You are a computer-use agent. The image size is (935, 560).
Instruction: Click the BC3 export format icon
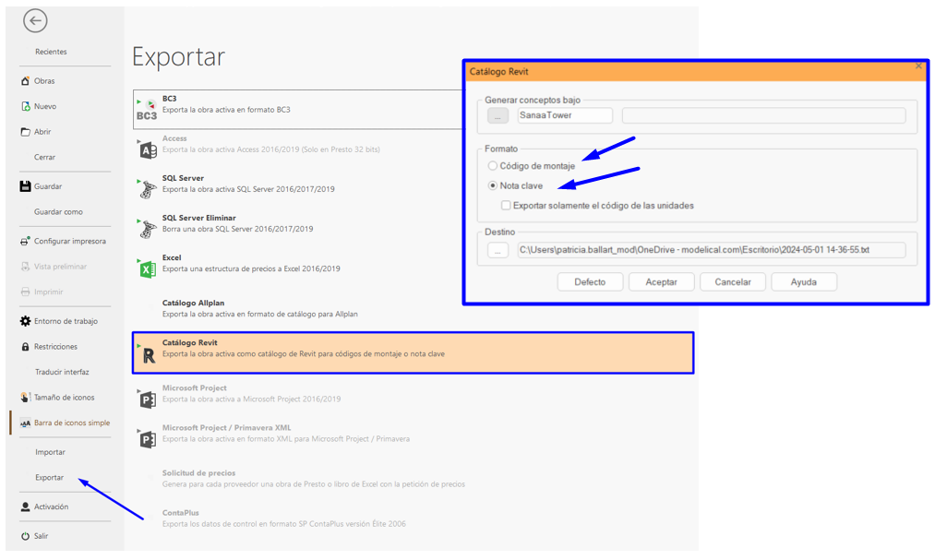(x=147, y=110)
